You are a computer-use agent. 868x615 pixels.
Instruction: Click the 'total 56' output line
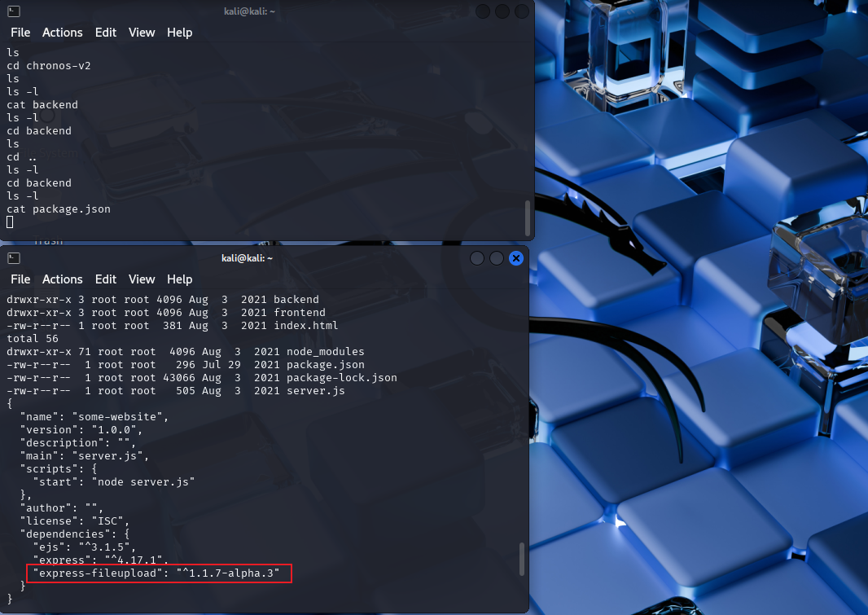(x=32, y=338)
